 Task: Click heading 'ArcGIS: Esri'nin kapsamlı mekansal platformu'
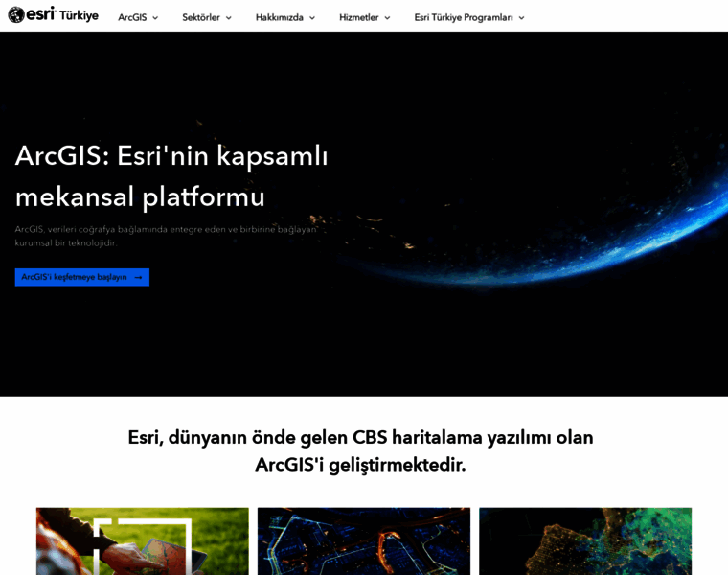pyautogui.click(x=171, y=176)
